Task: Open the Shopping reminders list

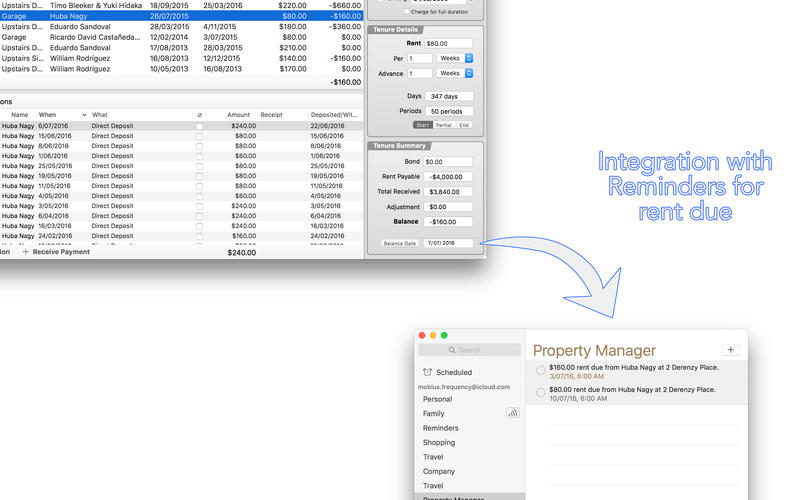Action: (438, 442)
